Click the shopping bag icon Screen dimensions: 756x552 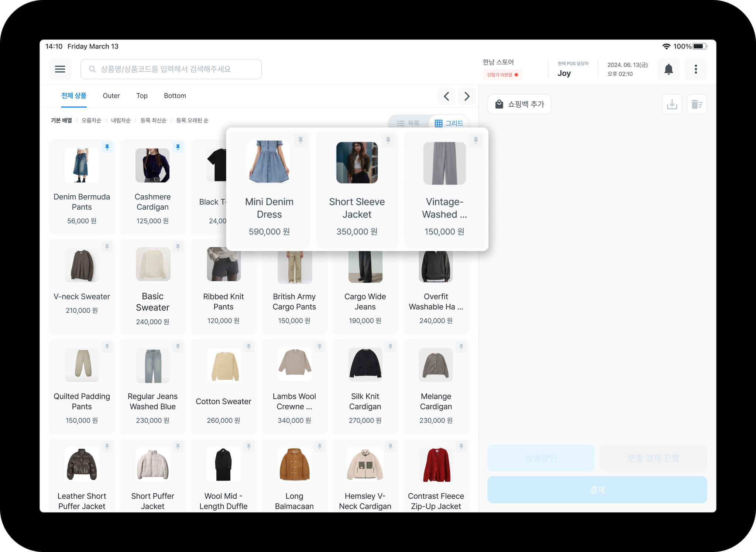[x=499, y=104]
